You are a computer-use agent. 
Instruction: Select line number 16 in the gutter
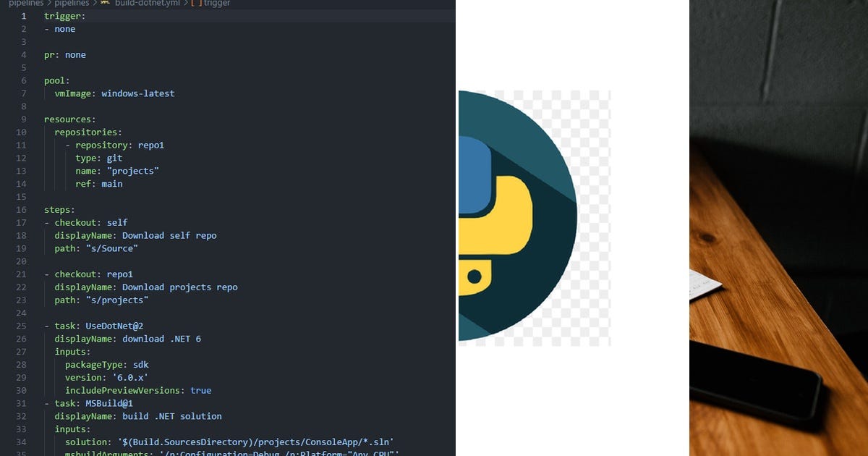(x=21, y=210)
